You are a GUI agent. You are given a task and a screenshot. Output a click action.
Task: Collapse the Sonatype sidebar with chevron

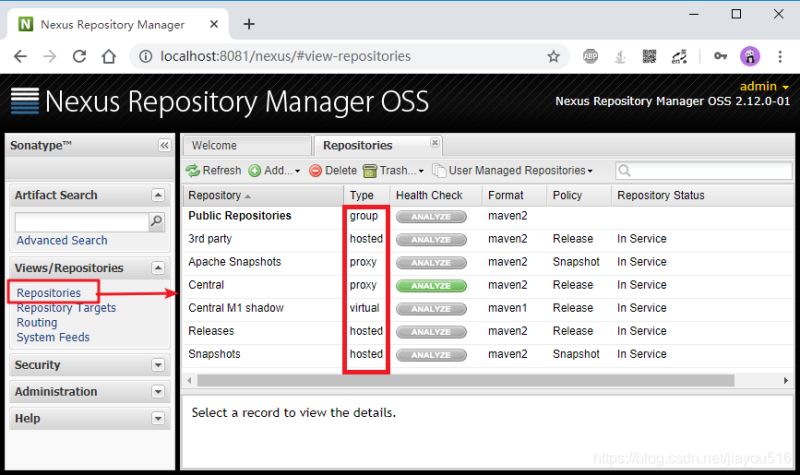(164, 145)
